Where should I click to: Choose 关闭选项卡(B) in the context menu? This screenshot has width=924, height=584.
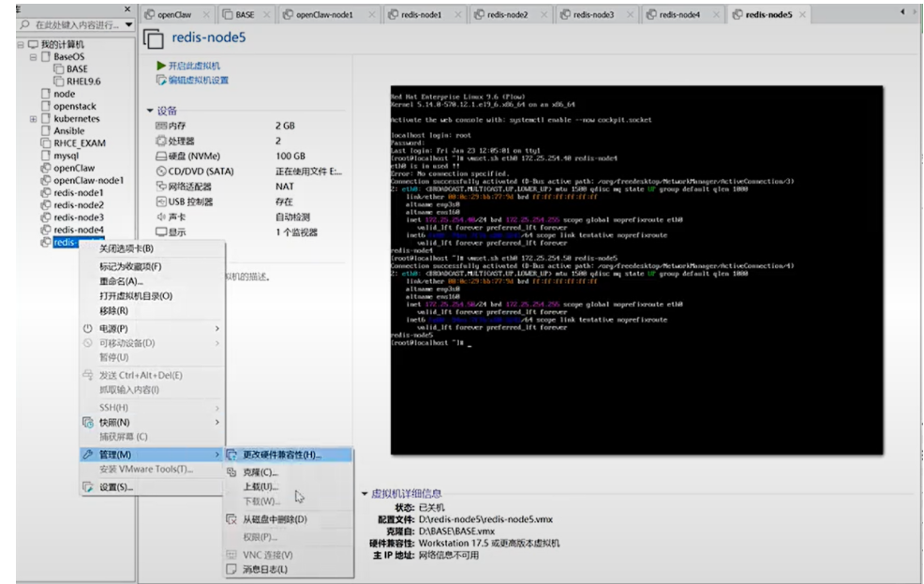127,248
